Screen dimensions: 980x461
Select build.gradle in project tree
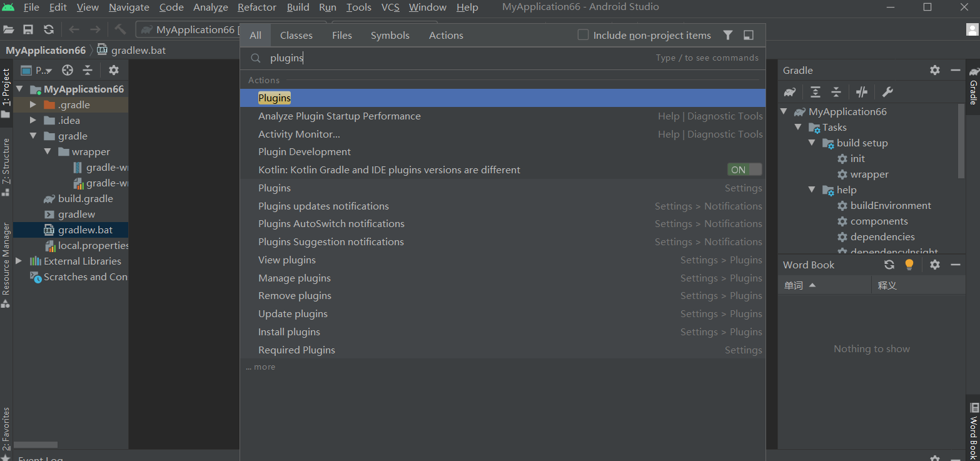tap(86, 199)
